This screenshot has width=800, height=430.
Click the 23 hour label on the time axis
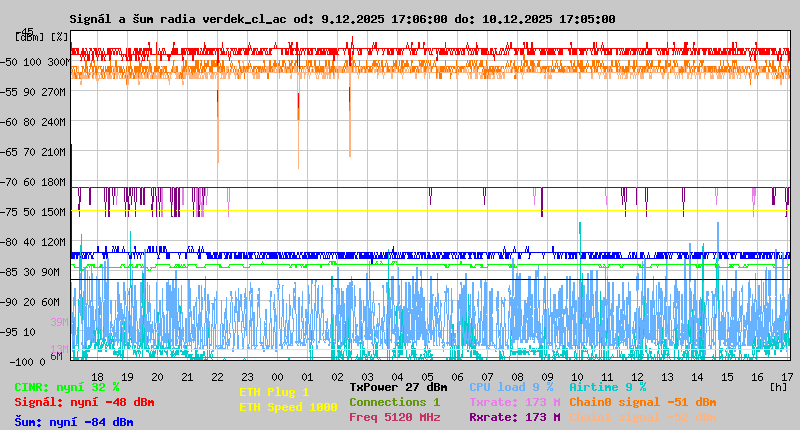[249, 377]
